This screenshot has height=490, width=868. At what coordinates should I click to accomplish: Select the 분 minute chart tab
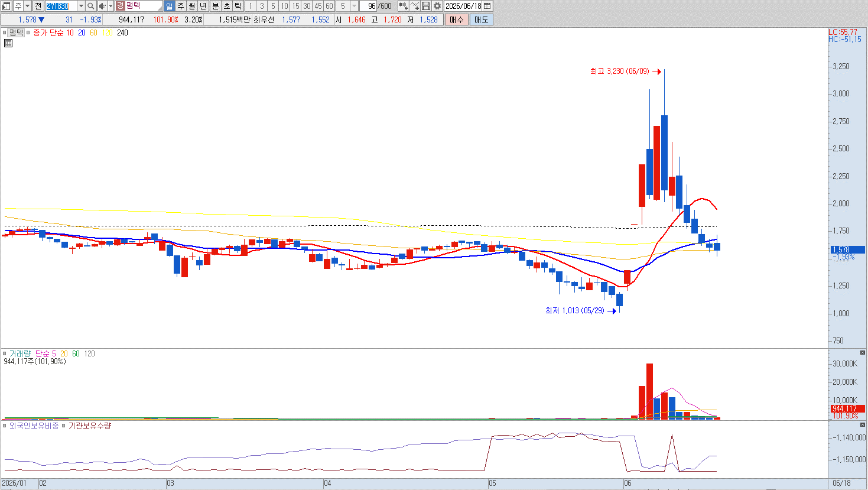click(216, 6)
